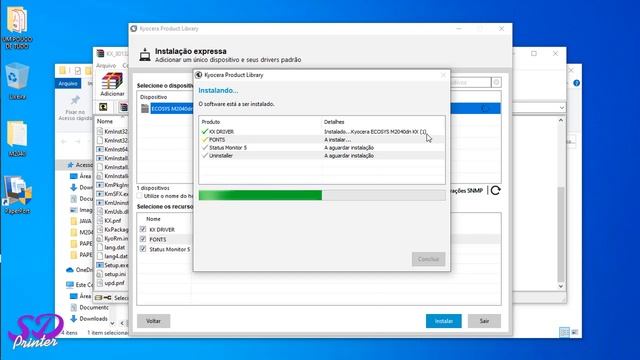Click the large icons view icon in status bar

575,332
